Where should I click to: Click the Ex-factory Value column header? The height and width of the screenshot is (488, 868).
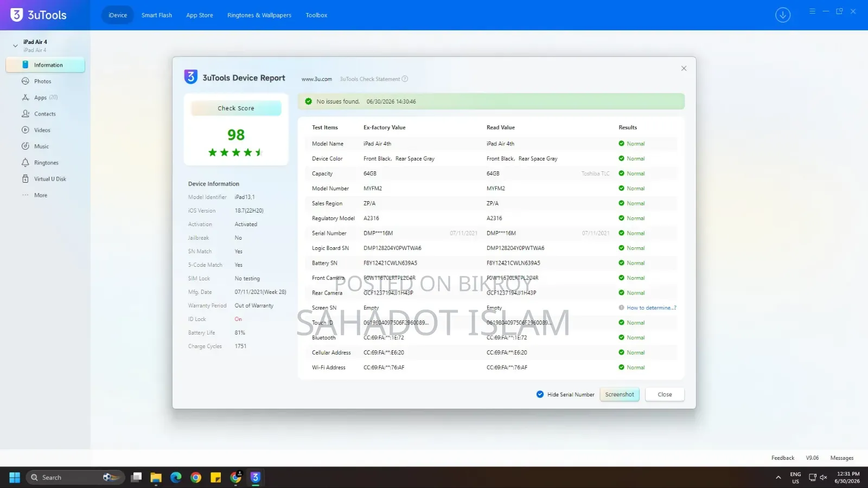385,127
